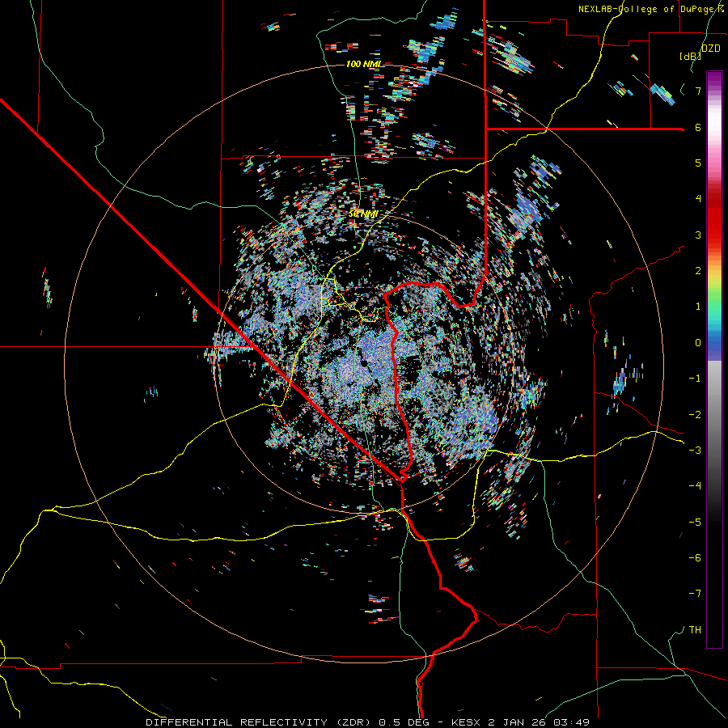The width and height of the screenshot is (728, 728).
Task: Click the 7 value on the scale
Action: (698, 91)
